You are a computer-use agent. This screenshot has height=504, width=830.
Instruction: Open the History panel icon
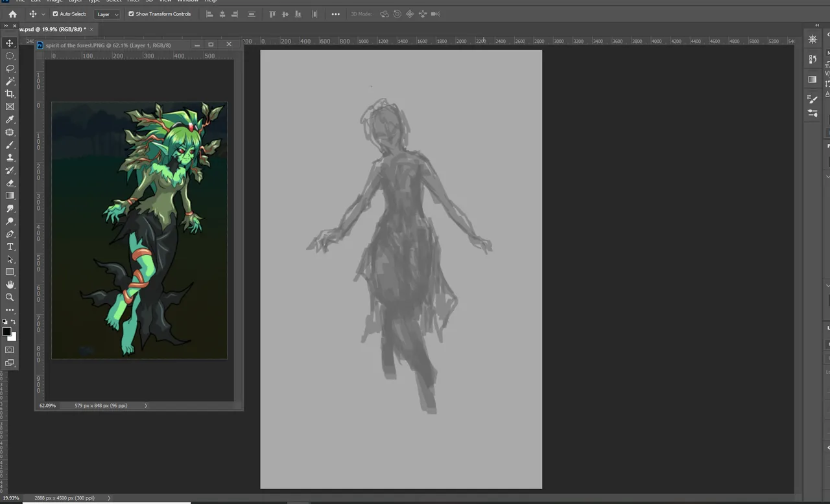tap(812, 59)
